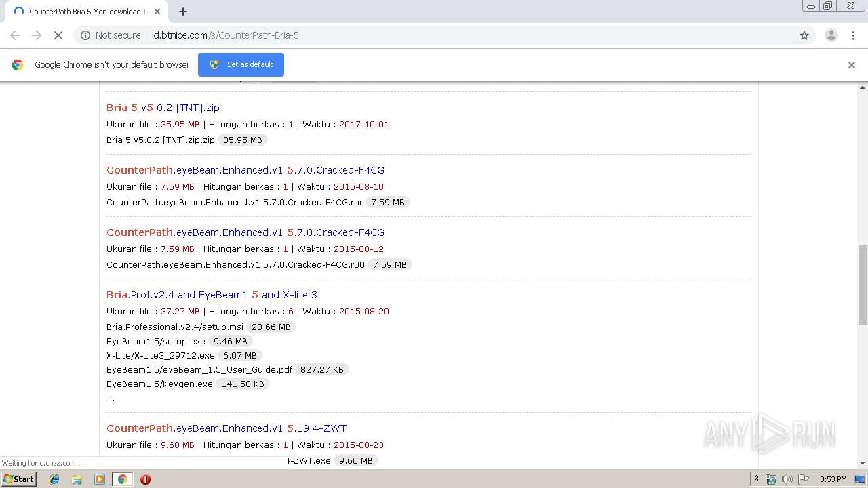Click the page scrollbar thumb
The image size is (868, 488).
[863, 285]
